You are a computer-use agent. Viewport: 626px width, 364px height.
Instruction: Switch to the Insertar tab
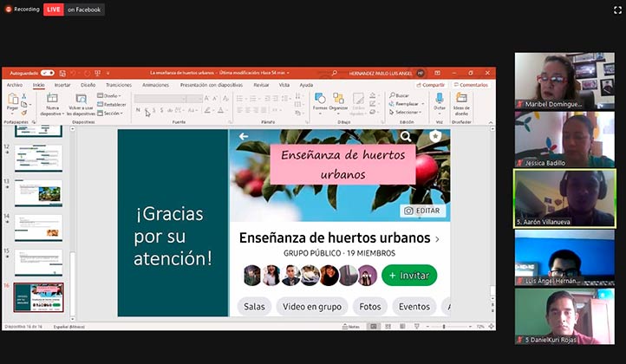[x=62, y=85]
